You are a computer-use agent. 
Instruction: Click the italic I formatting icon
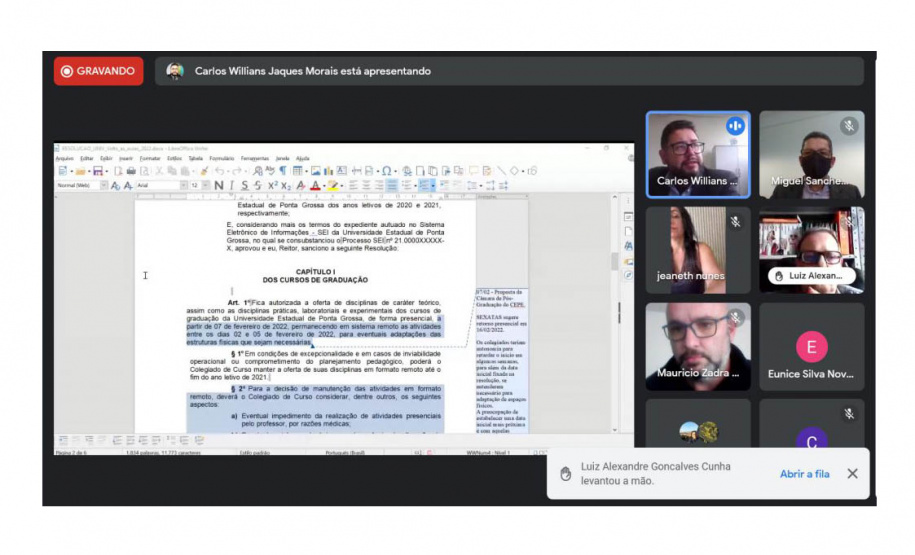[x=232, y=186]
